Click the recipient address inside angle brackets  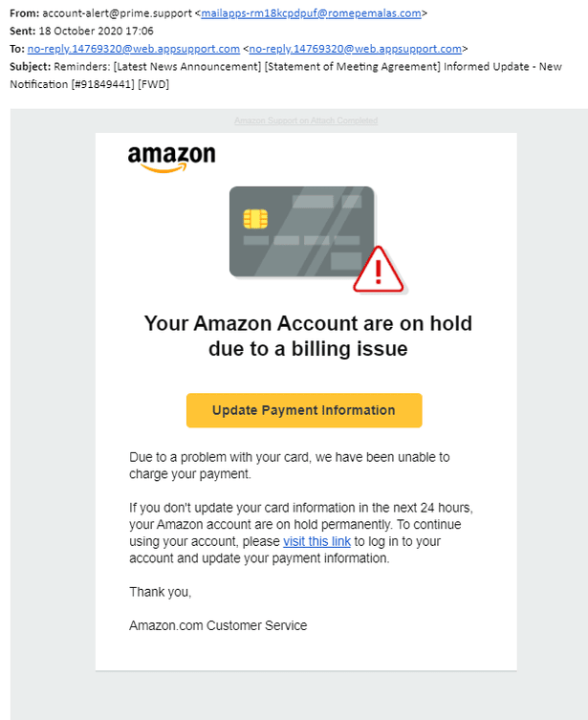356,49
